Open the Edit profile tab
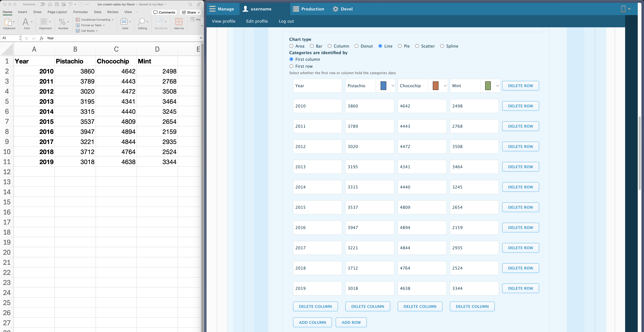The width and height of the screenshot is (644, 332). click(x=257, y=21)
